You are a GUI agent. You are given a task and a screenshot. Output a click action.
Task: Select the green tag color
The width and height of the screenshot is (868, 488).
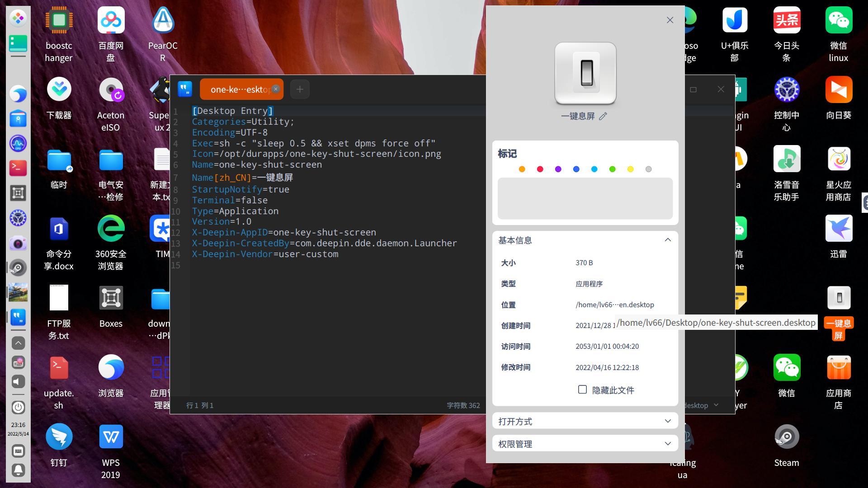point(613,169)
